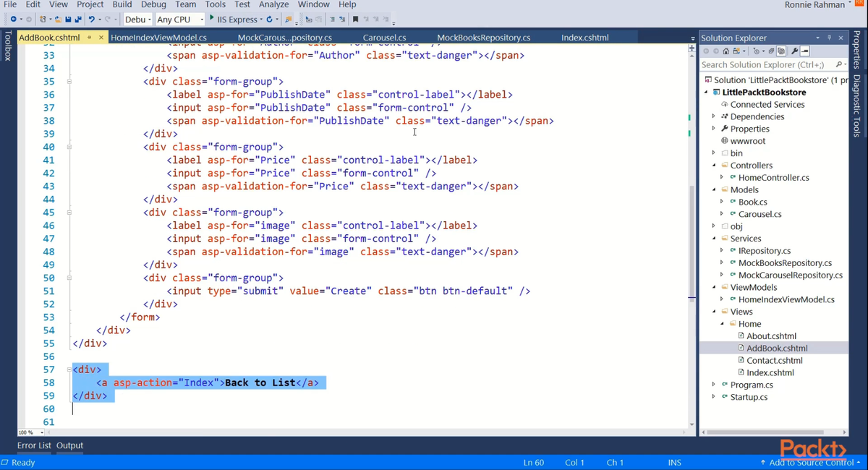Collapse the form-group div at line 45
The width and height of the screenshot is (868, 470).
69,213
